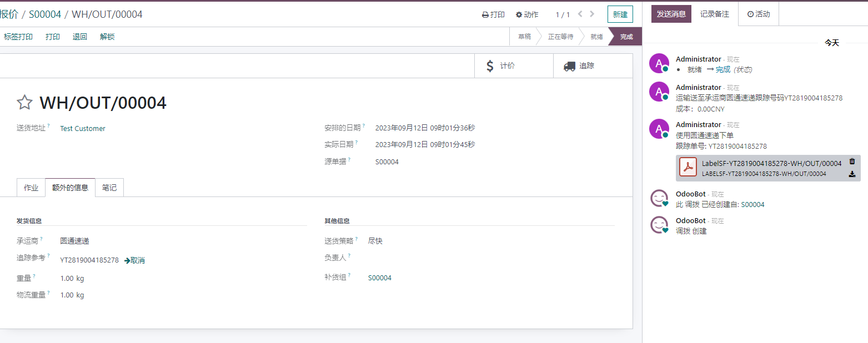Click 重量 value 1.00 kg

[72, 279]
